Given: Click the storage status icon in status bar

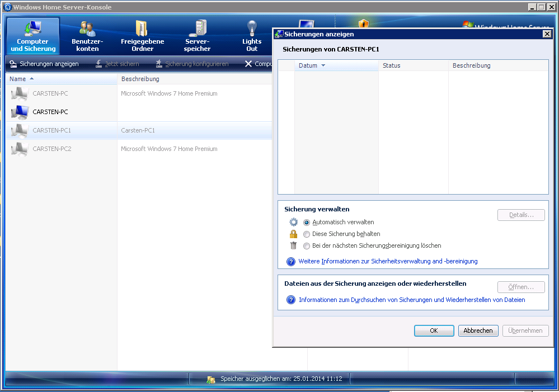Looking at the screenshot, I should [211, 379].
